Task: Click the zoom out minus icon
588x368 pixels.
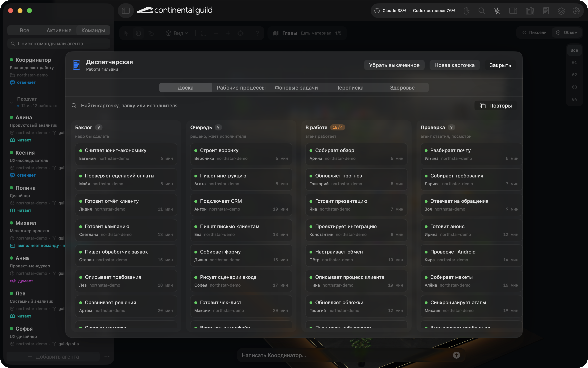Action: click(x=216, y=33)
